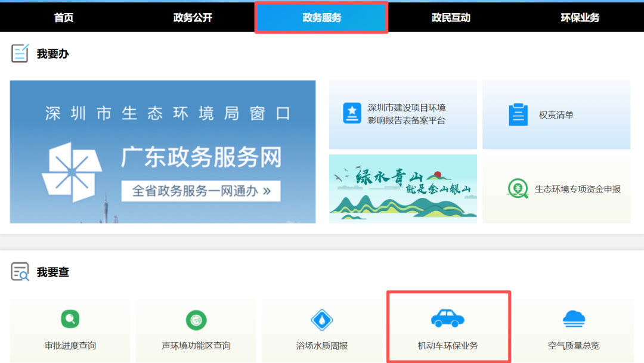
Task: Click the 广东政务服务网 pinwheel logo
Action: click(72, 172)
